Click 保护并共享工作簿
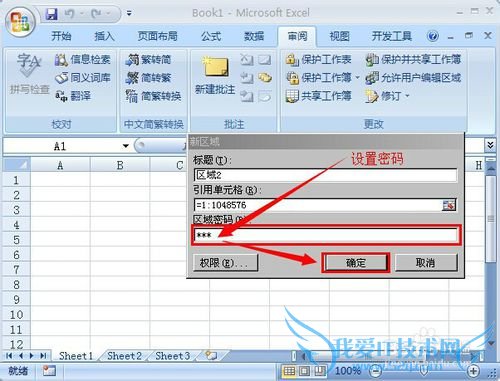 (x=413, y=60)
